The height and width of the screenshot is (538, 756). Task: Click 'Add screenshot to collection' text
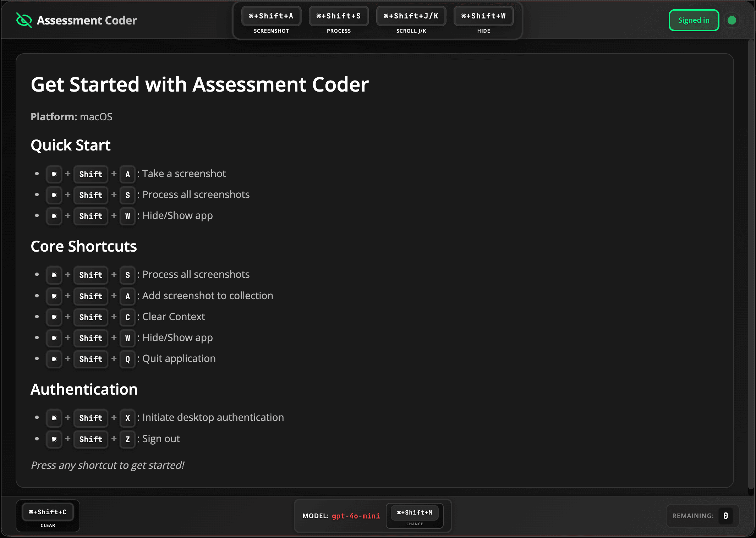[x=208, y=296]
